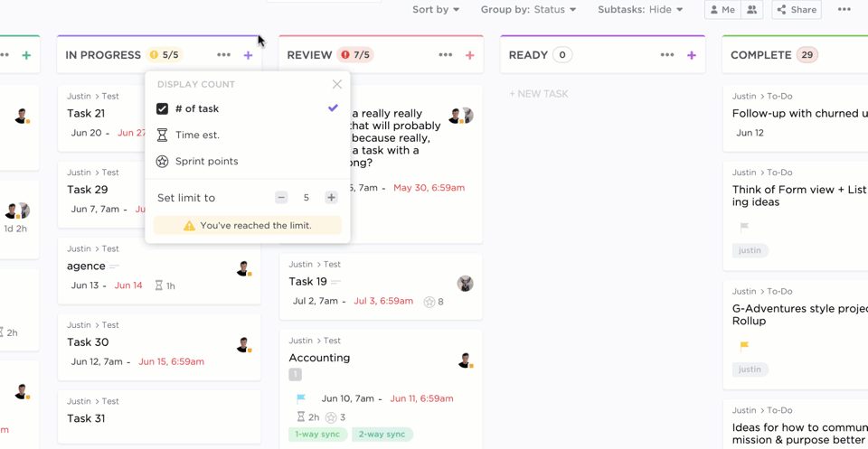Open the Ready column options ellipsis
Viewport: 868px width, 449px height.
[x=667, y=55]
